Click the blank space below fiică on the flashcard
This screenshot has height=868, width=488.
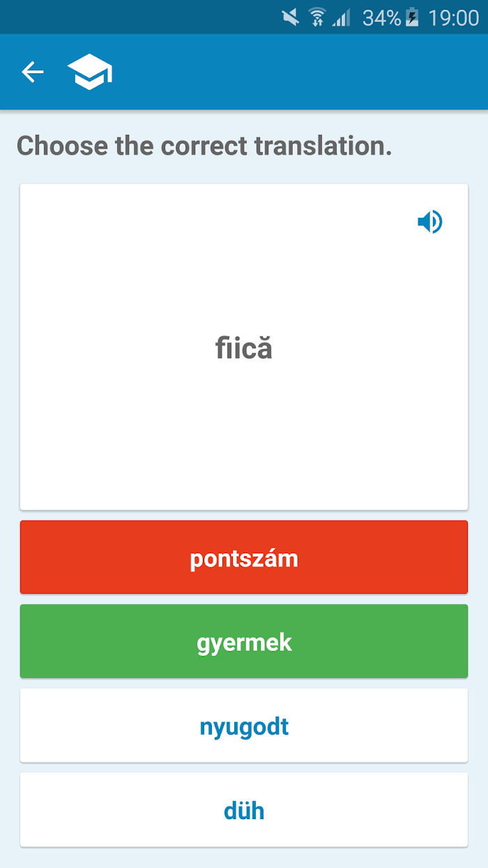tap(244, 440)
